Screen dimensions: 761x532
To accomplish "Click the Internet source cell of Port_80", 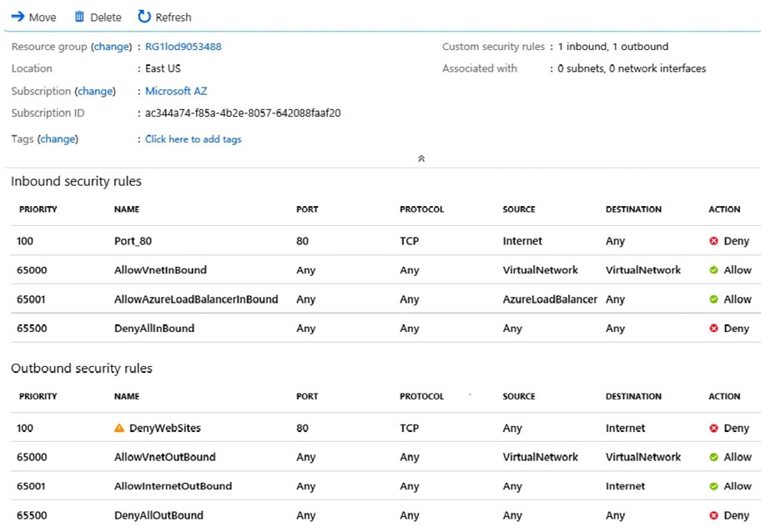I will [x=522, y=241].
